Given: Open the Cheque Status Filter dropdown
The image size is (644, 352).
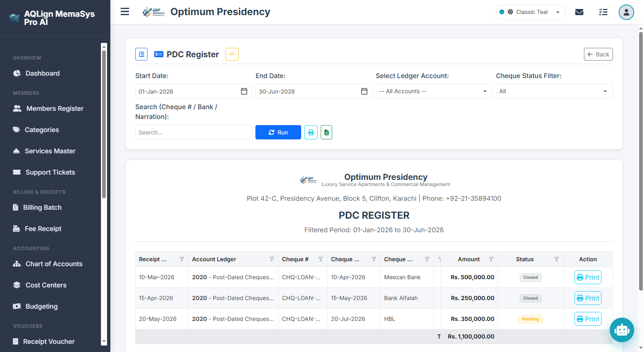Looking at the screenshot, I should click(554, 91).
